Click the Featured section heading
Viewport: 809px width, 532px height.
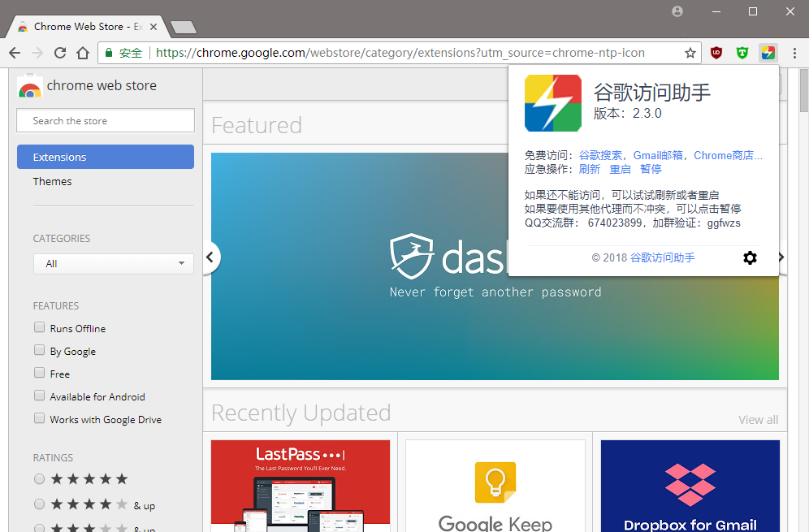click(257, 125)
